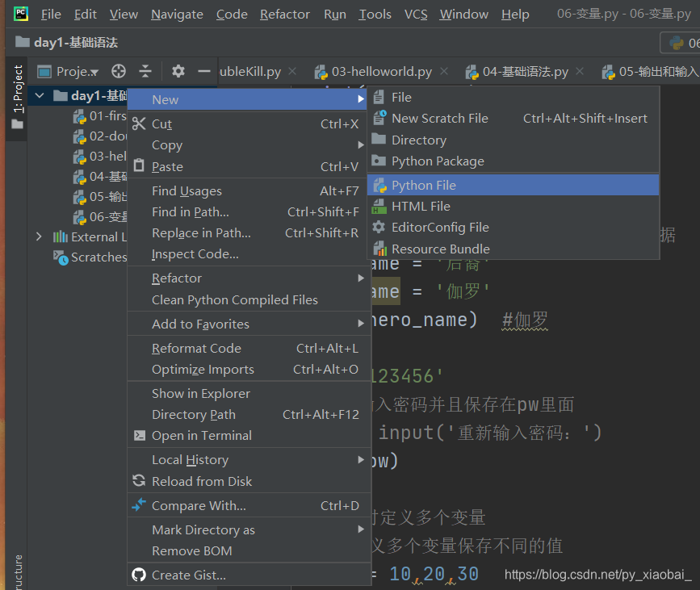Choose Clean Python Compiled Files
Viewport: 700px width, 590px height.
[x=249, y=300]
